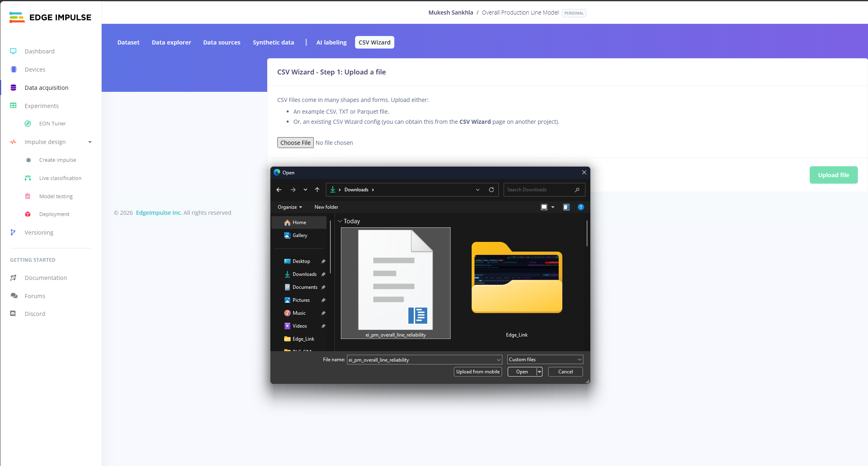868x466 pixels.
Task: Click the Data acquisition database icon
Action: pos(13,88)
